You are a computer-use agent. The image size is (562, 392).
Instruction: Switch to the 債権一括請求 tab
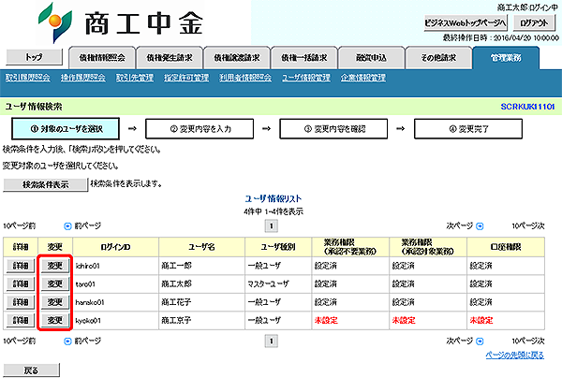point(303,58)
